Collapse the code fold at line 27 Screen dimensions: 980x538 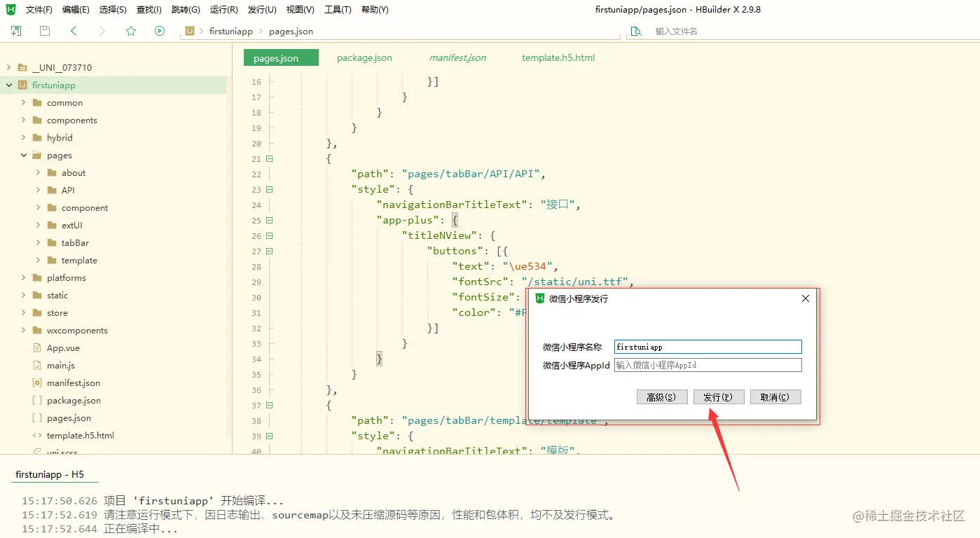270,251
